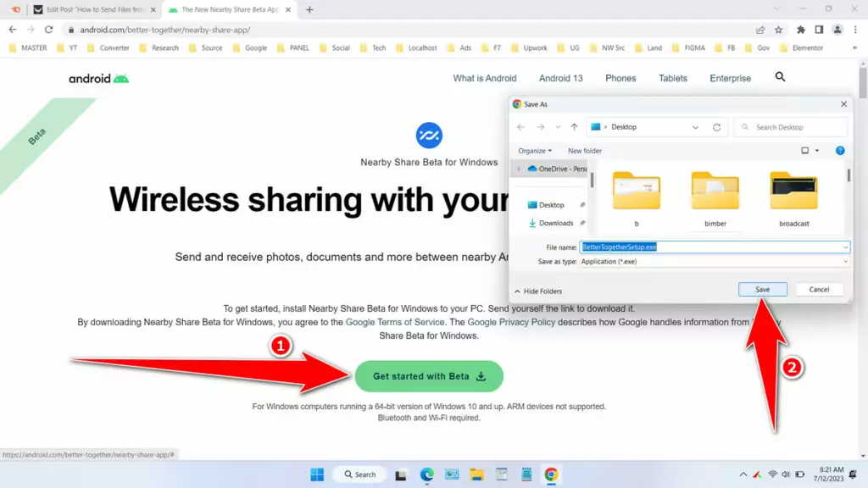This screenshot has width=868, height=488.
Task: Click the Get started with Beta button
Action: point(429,376)
